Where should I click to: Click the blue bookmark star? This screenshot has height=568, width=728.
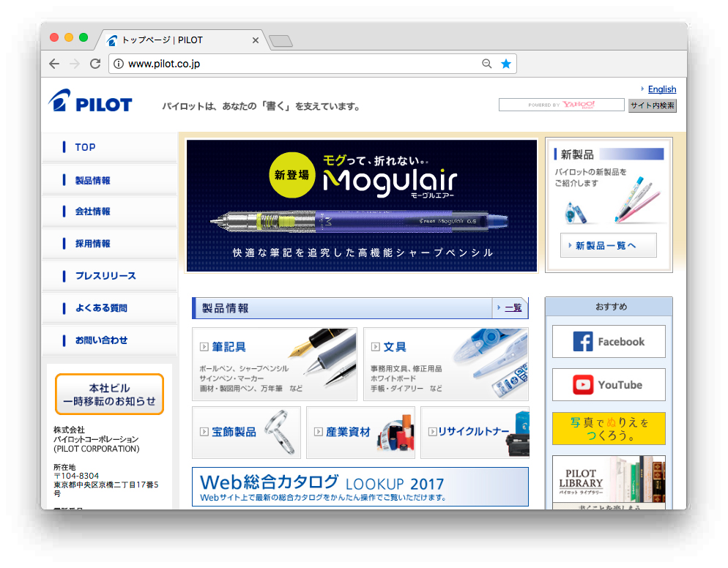point(506,64)
